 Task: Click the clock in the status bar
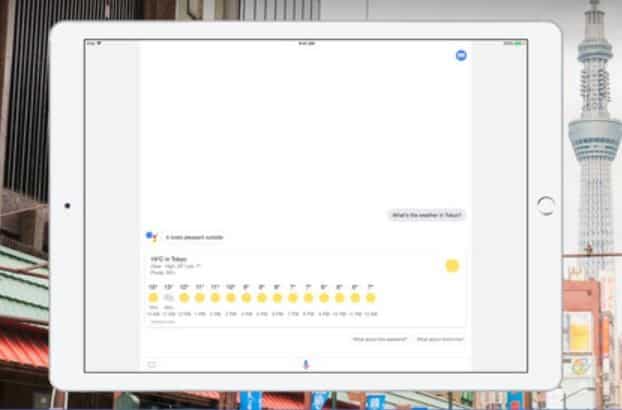tap(305, 43)
